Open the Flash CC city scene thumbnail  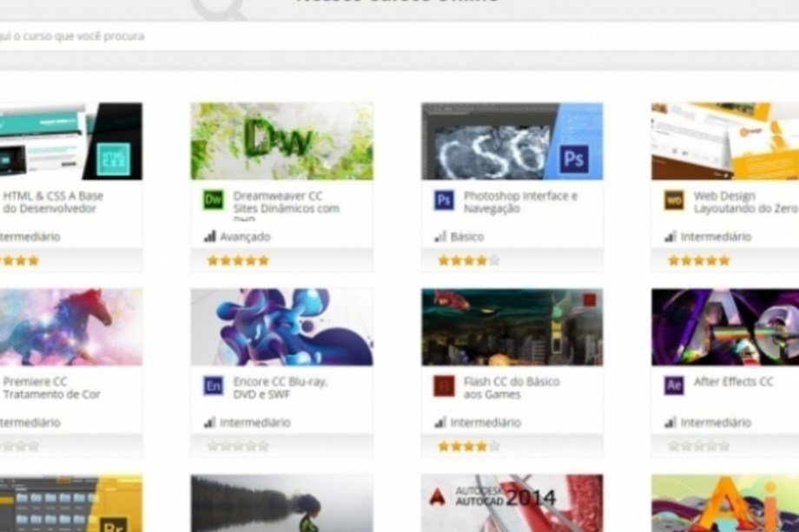pos(512,327)
